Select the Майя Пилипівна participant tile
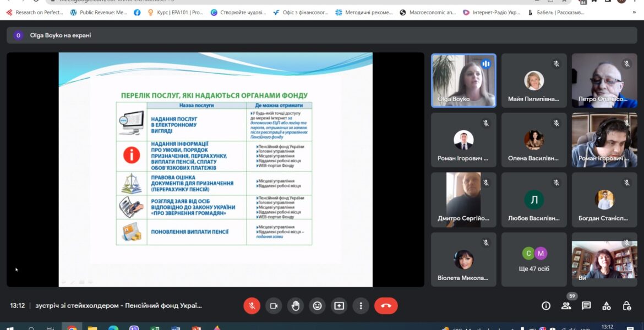This screenshot has width=644, height=330. pos(534,80)
